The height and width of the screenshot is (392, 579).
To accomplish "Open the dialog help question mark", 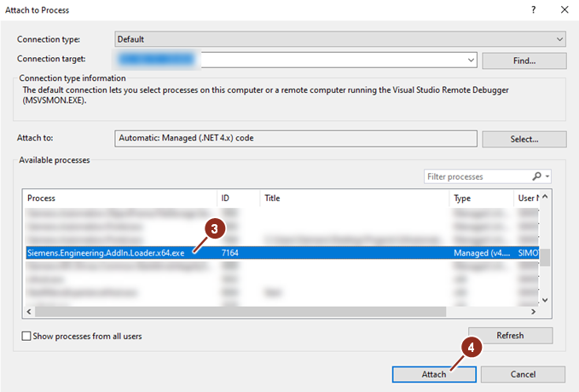I will 533,10.
